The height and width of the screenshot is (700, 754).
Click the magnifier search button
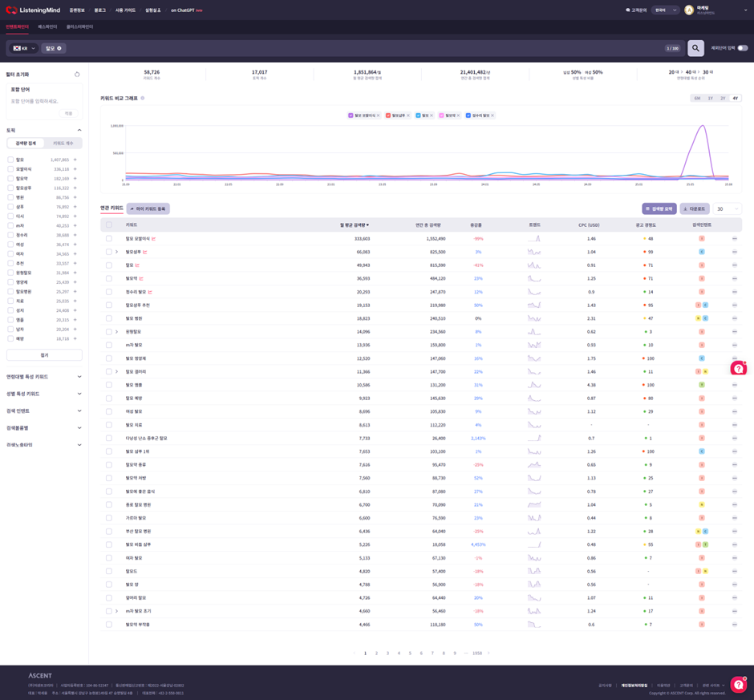tap(695, 48)
